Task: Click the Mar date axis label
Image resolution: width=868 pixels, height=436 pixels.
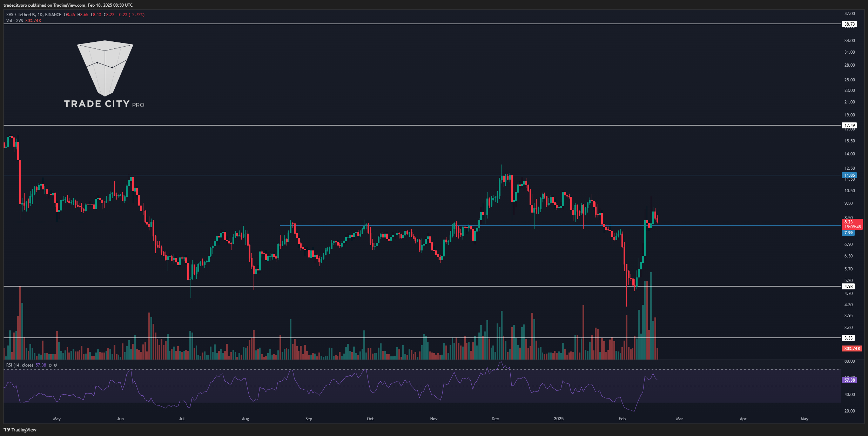Action: (679, 419)
